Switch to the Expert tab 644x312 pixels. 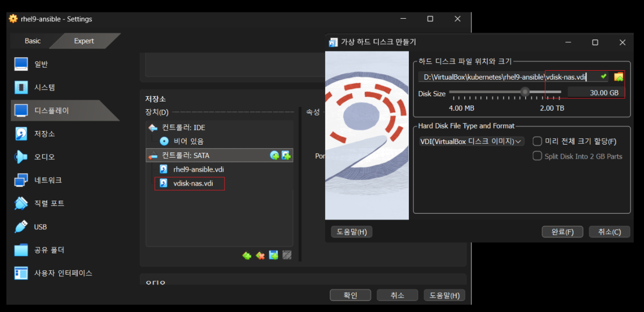(x=84, y=41)
